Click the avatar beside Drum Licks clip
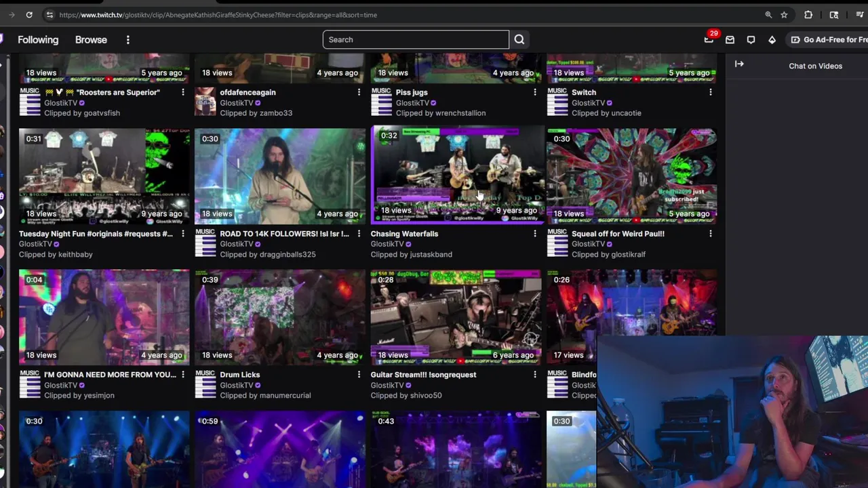 pyautogui.click(x=205, y=384)
